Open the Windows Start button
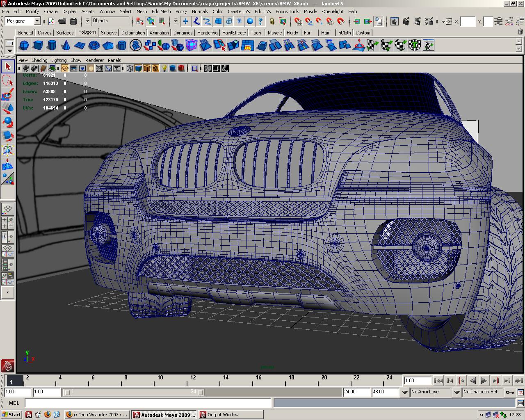The width and height of the screenshot is (525, 420). tap(11, 415)
